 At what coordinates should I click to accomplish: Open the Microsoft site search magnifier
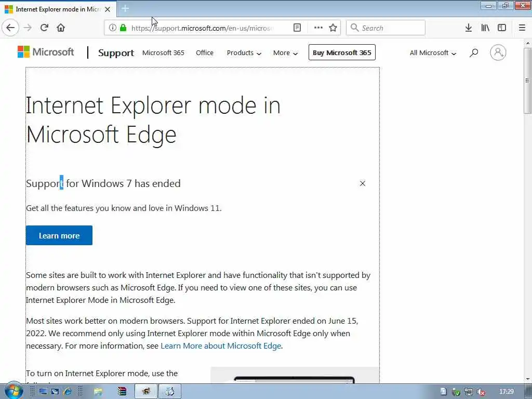tap(474, 52)
